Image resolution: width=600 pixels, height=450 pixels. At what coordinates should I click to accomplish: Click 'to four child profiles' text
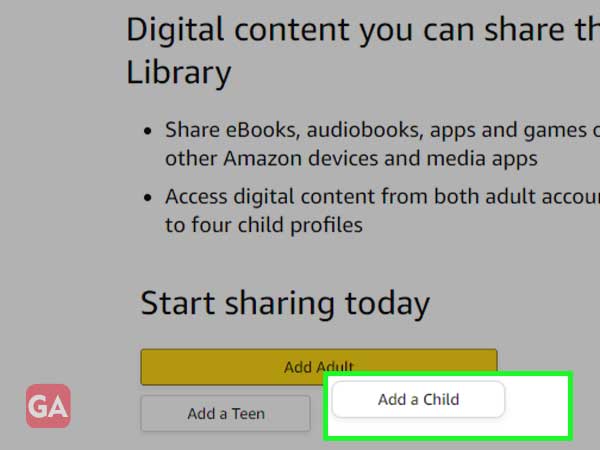click(264, 225)
